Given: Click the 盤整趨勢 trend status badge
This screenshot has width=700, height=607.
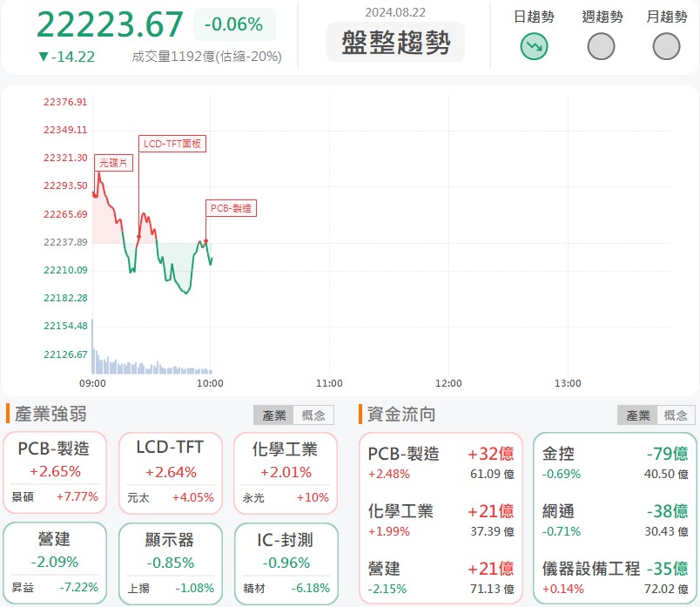Looking at the screenshot, I should coord(395,43).
